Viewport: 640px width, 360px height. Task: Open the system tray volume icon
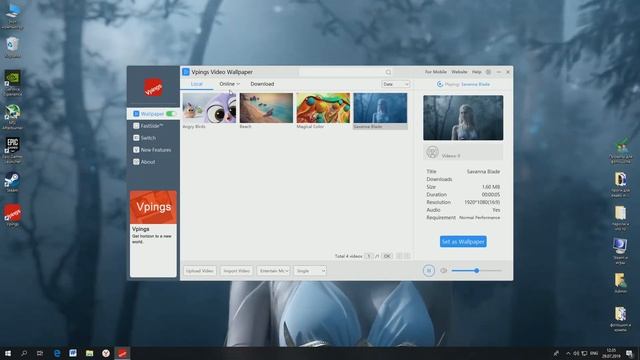tap(576, 353)
